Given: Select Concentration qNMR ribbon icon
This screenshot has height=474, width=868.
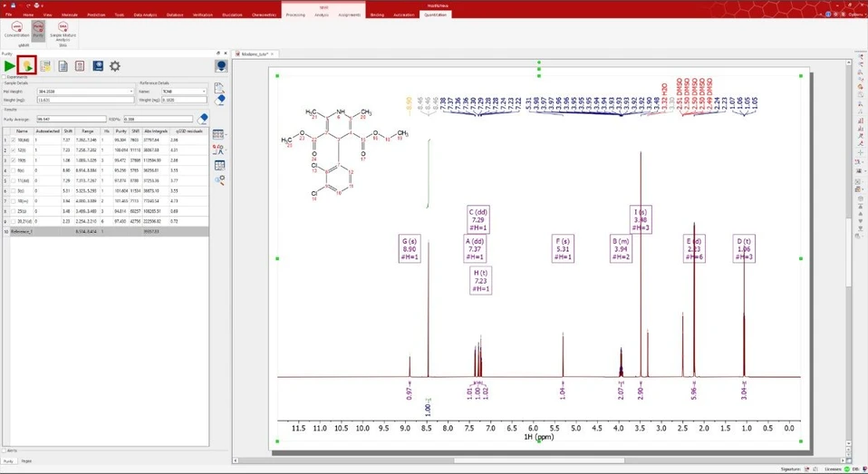Looking at the screenshot, I should coord(16,30).
